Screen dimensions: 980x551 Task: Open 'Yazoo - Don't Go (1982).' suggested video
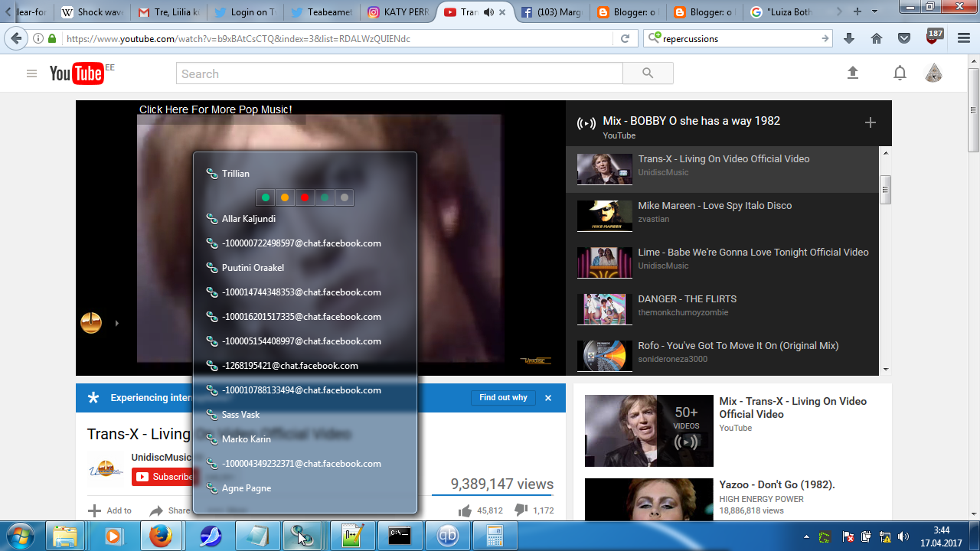pyautogui.click(x=777, y=484)
